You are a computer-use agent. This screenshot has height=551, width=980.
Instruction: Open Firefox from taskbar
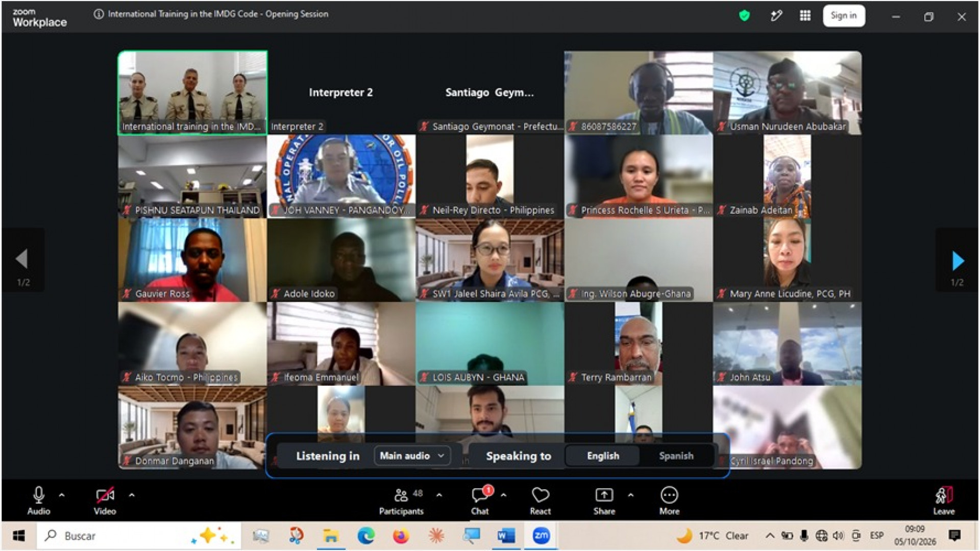401,536
